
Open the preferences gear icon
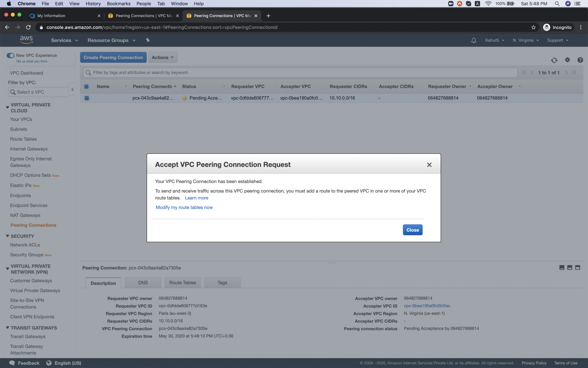[x=567, y=60]
